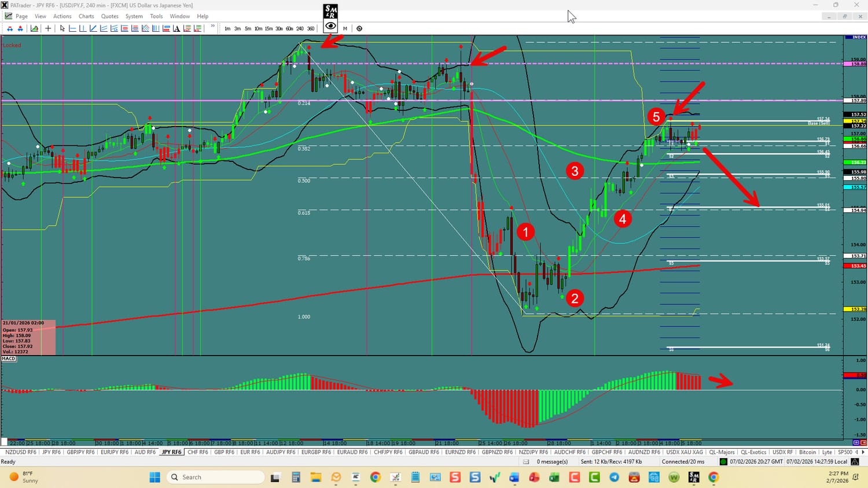Switch chart to 3m timeframe

237,28
